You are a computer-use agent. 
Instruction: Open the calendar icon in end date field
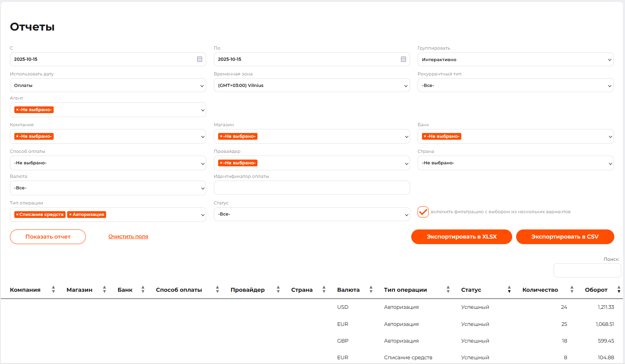coord(403,59)
